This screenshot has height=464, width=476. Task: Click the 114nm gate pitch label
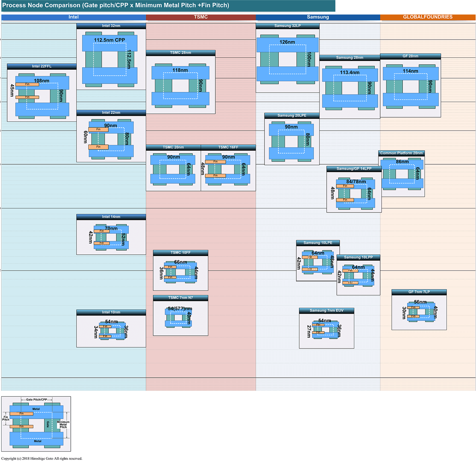click(410, 71)
